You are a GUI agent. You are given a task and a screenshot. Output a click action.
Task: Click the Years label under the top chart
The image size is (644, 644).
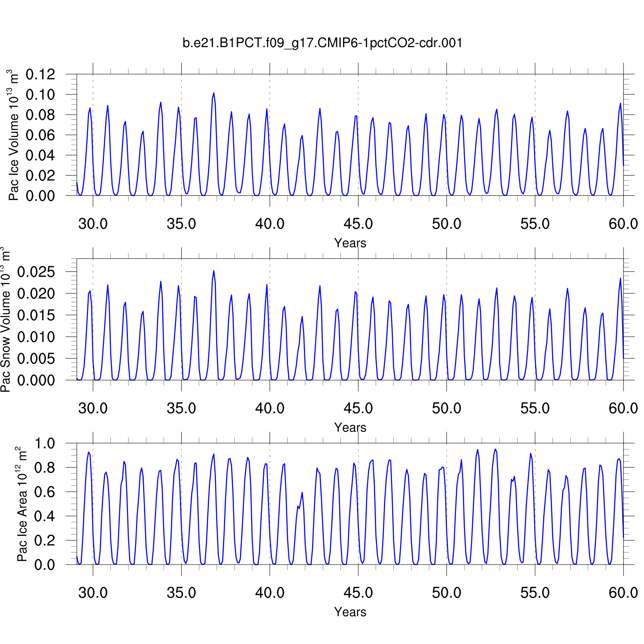[350, 243]
